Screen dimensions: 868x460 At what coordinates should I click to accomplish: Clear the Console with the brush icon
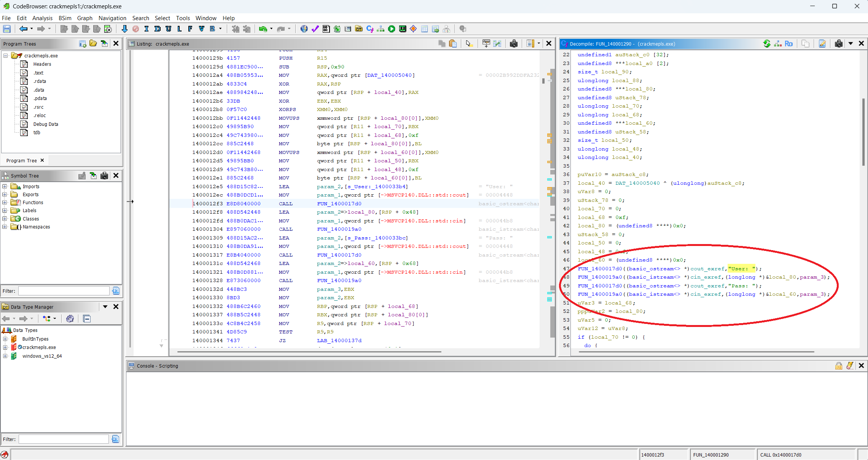[850, 366]
